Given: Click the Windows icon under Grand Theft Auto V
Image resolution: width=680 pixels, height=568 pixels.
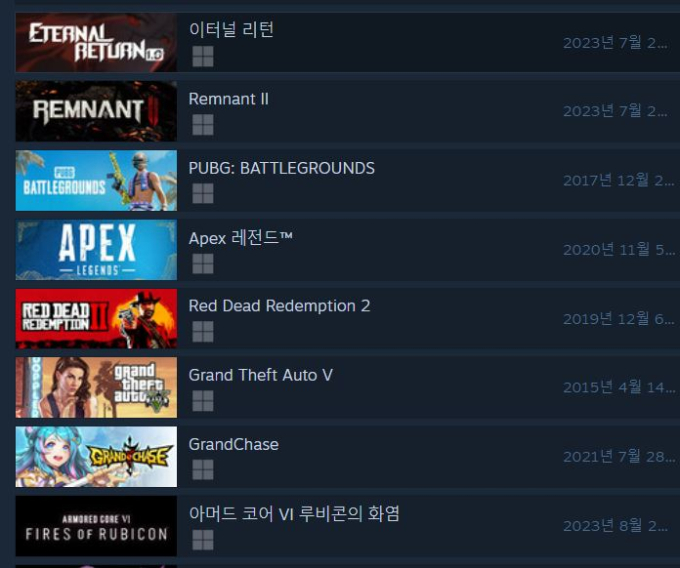Looking at the screenshot, I should [203, 401].
